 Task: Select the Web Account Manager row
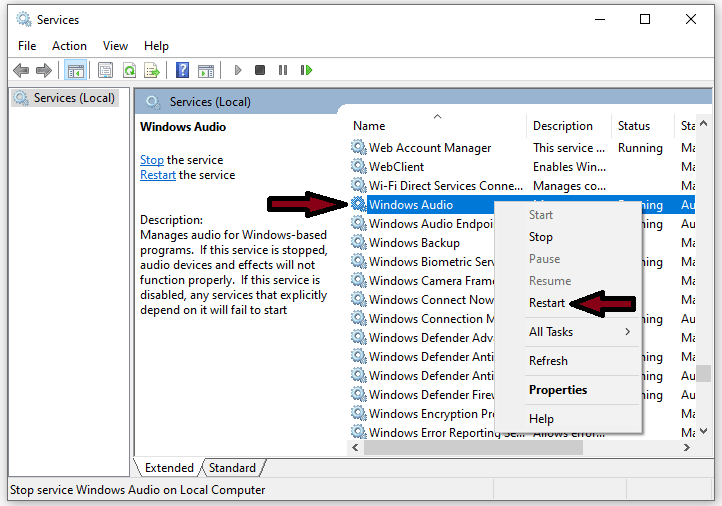(522, 147)
